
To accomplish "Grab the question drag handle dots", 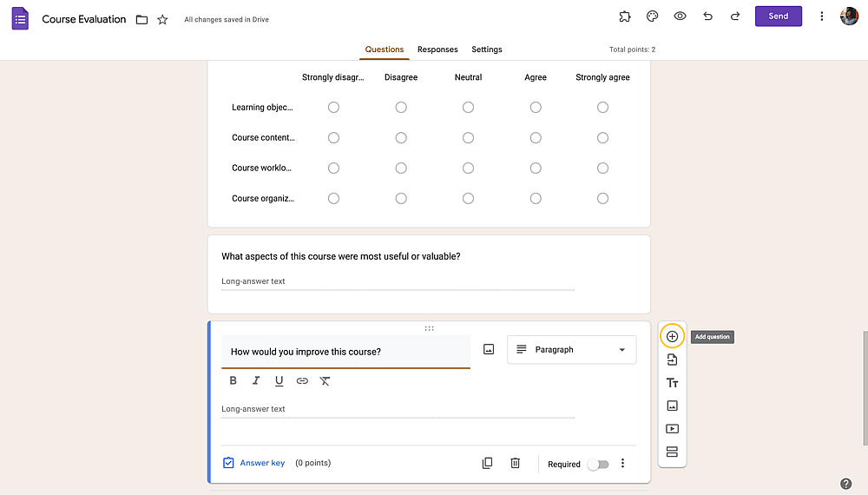I will [429, 328].
